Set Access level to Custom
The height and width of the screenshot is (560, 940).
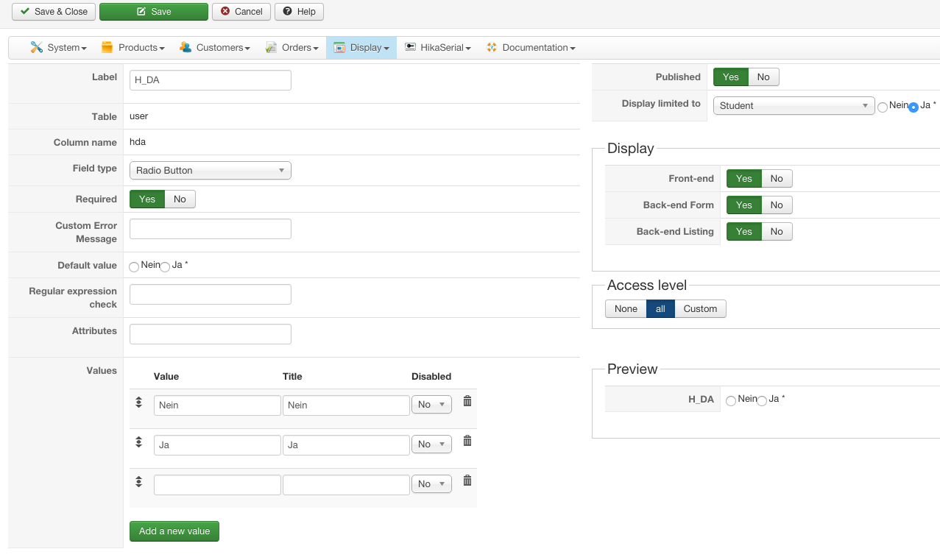click(x=700, y=309)
